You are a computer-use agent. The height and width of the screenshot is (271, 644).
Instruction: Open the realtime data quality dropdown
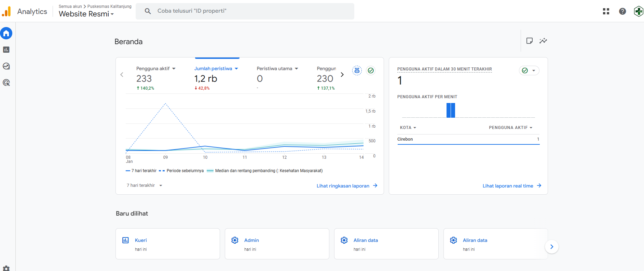(x=529, y=70)
